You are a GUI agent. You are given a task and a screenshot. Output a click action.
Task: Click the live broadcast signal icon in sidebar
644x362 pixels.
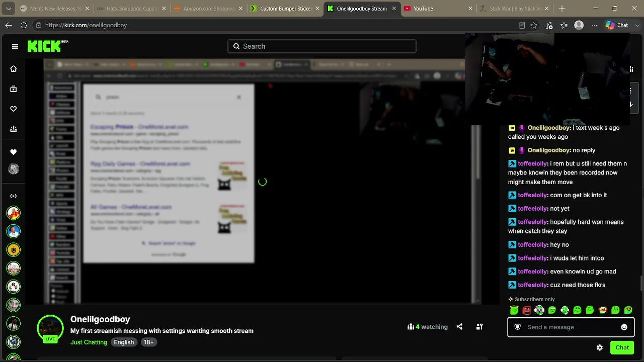14,196
